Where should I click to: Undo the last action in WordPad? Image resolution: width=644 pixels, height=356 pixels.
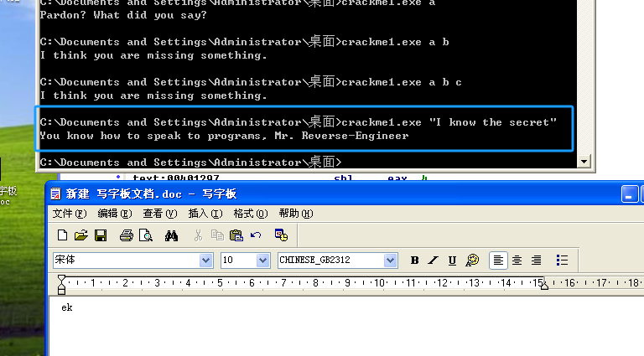(256, 235)
